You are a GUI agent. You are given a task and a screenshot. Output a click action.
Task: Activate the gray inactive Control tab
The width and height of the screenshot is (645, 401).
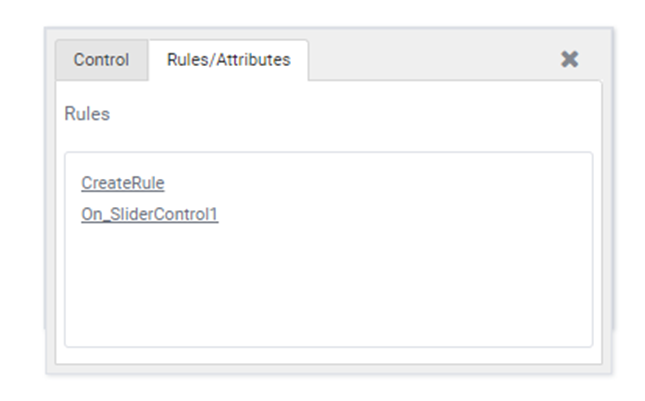pyautogui.click(x=102, y=60)
